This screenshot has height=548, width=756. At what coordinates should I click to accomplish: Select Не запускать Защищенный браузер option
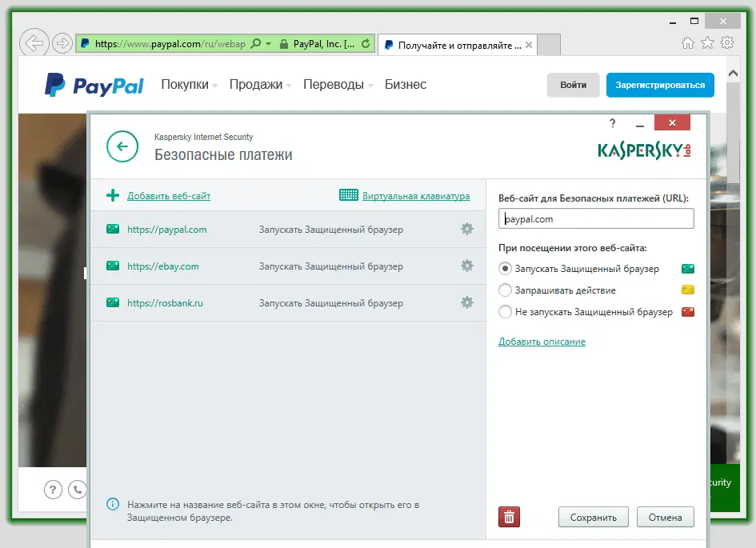(505, 310)
